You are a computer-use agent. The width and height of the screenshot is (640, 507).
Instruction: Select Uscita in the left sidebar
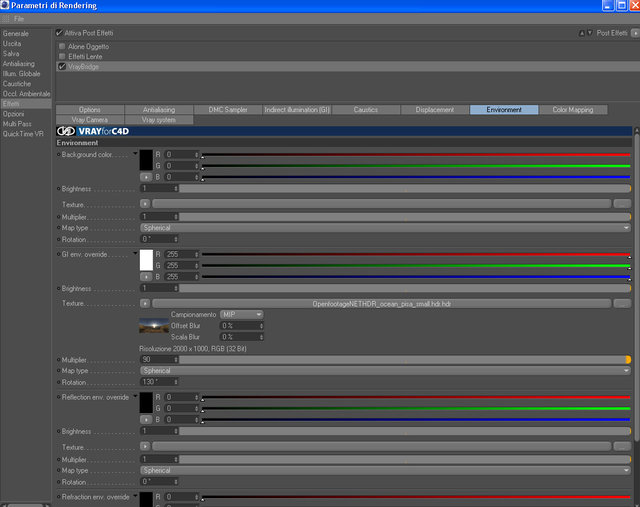(x=12, y=44)
